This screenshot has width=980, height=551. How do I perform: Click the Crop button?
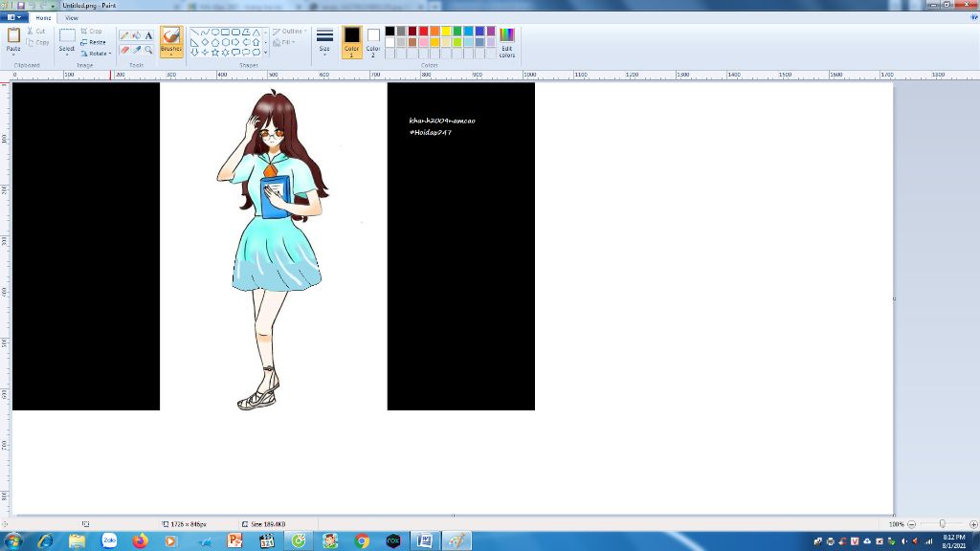click(x=91, y=31)
